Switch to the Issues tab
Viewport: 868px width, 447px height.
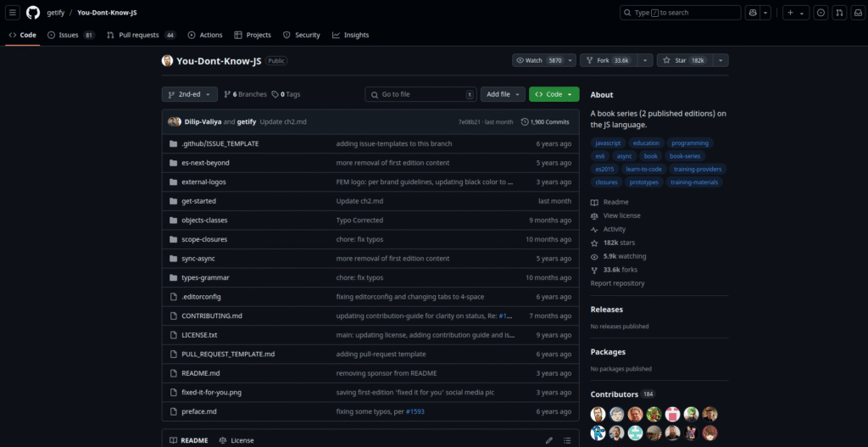pos(71,35)
